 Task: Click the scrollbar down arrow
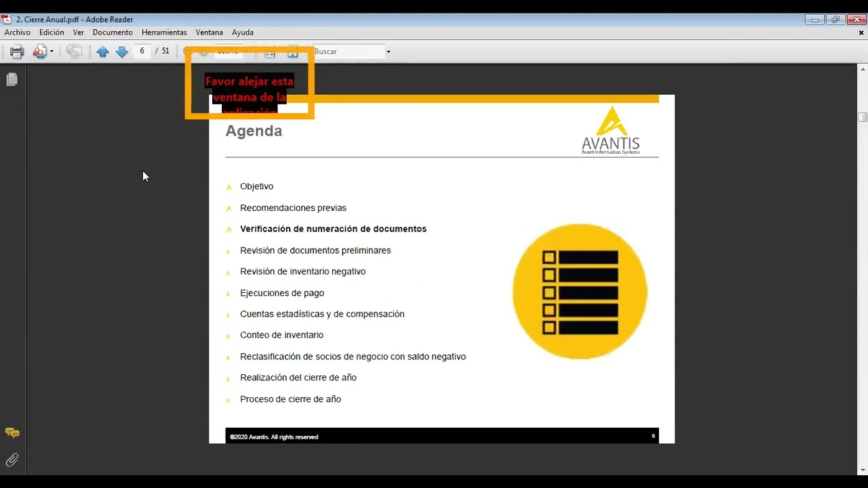click(863, 470)
